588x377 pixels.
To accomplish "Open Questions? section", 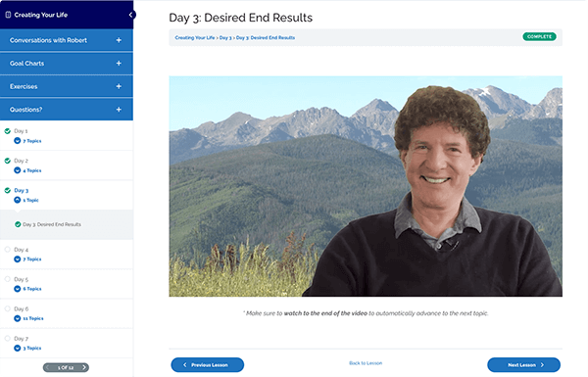I will [x=67, y=110].
